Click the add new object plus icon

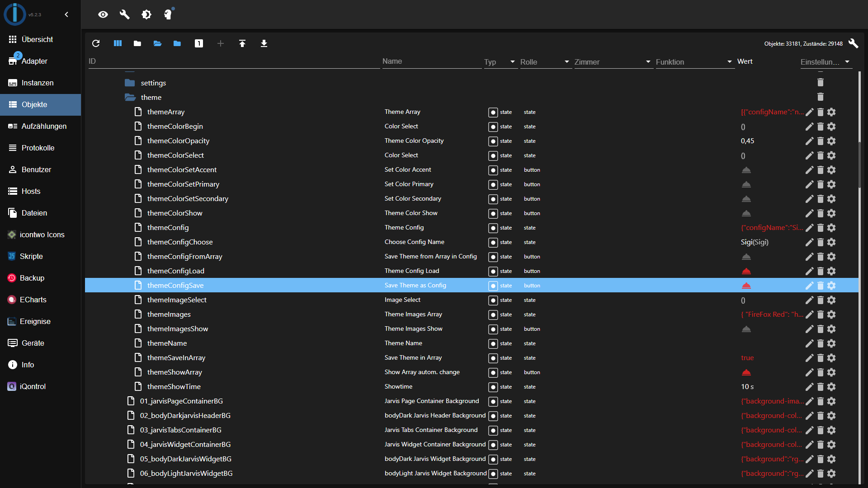[221, 43]
